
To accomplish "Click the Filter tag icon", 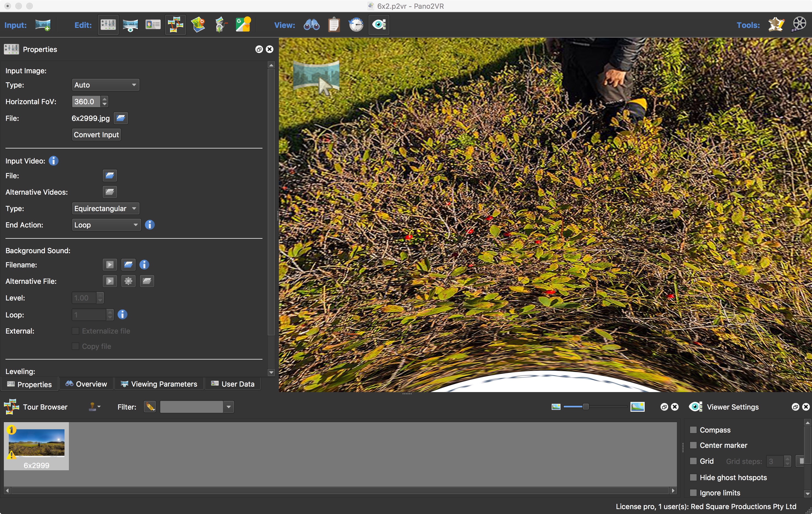I will [x=150, y=407].
